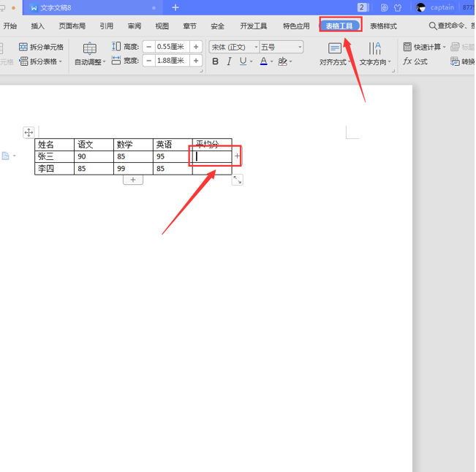Increase row height with plus stepper

196,47
